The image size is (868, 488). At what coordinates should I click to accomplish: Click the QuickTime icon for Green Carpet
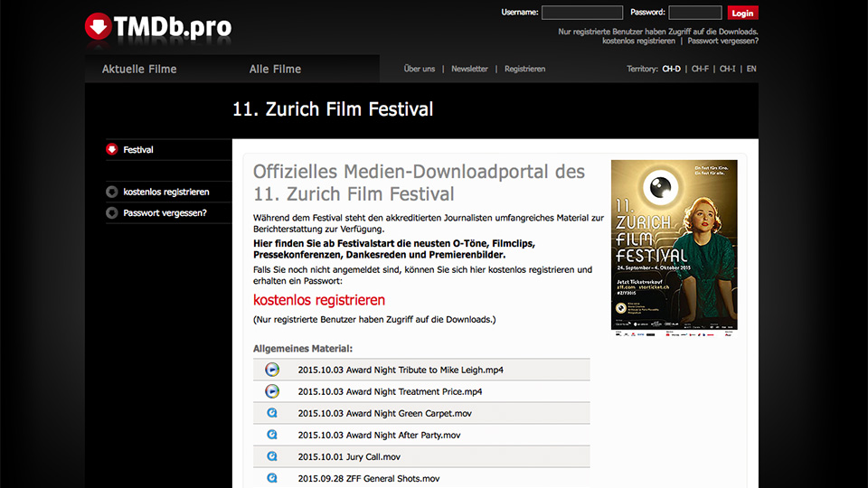point(272,413)
